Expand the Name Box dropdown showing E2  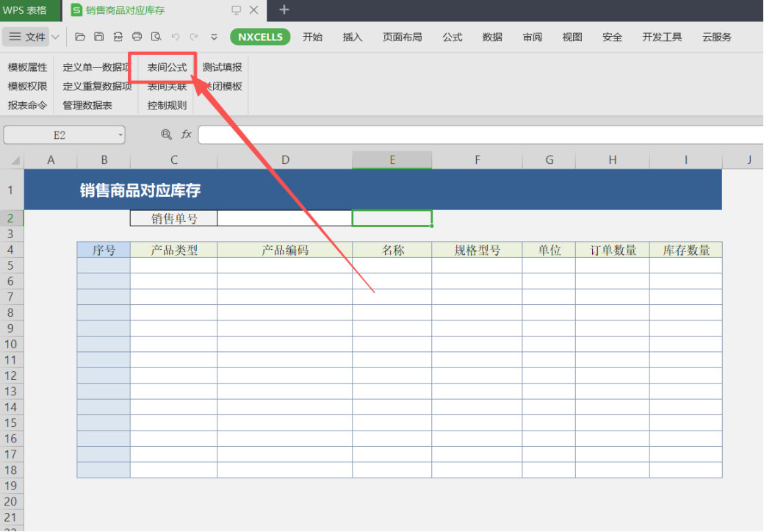(120, 135)
